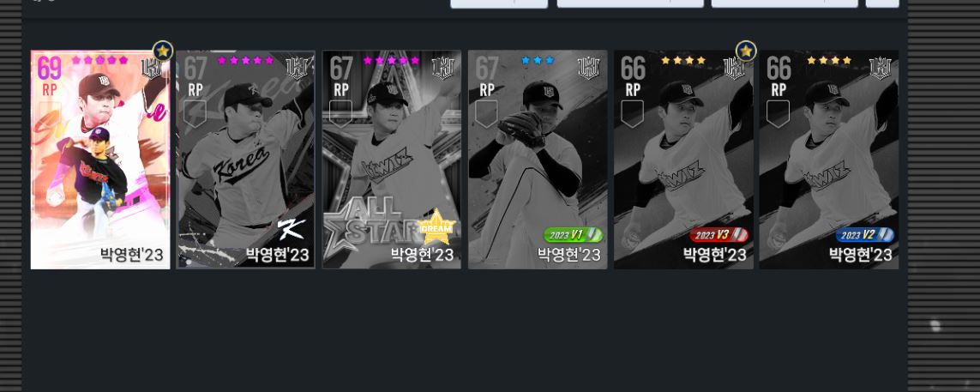Image resolution: width=980 pixels, height=392 pixels.
Task: Click the shield icon on the Korea card
Action: [x=195, y=114]
